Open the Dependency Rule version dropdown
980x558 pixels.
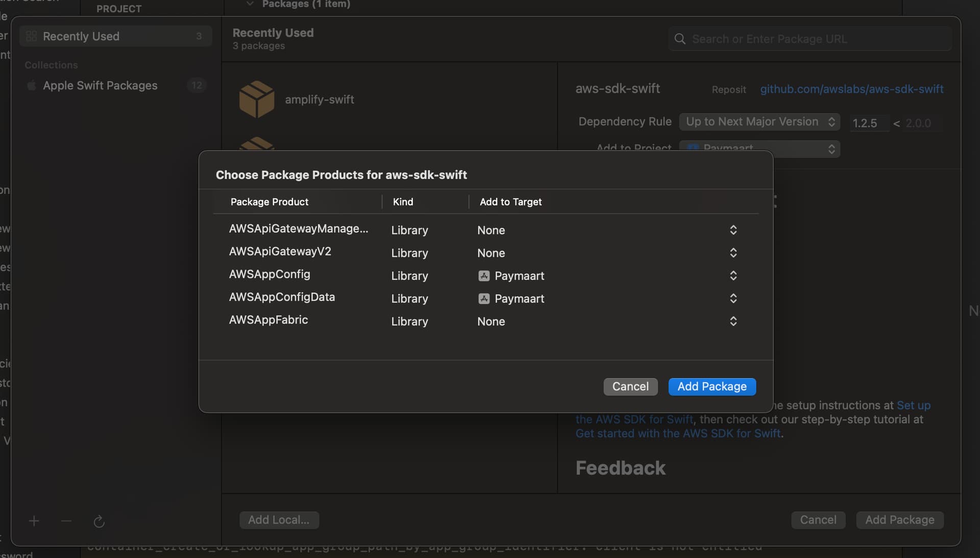[759, 122]
